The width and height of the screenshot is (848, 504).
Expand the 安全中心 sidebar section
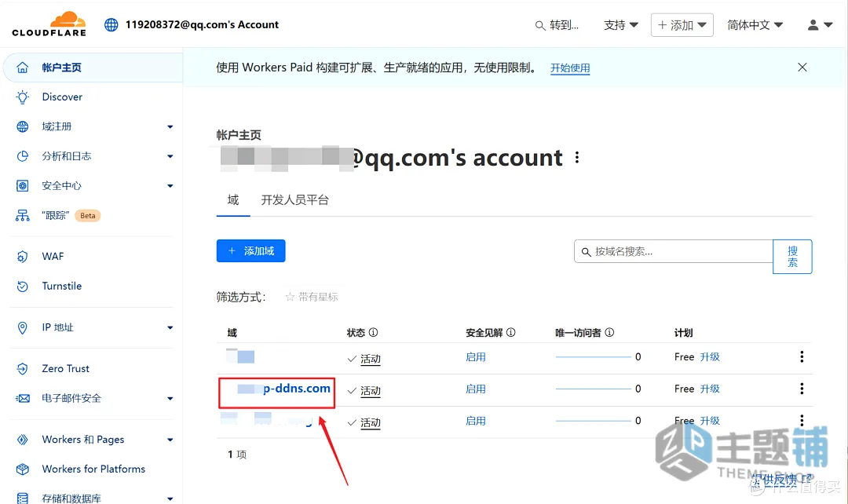[x=170, y=186]
